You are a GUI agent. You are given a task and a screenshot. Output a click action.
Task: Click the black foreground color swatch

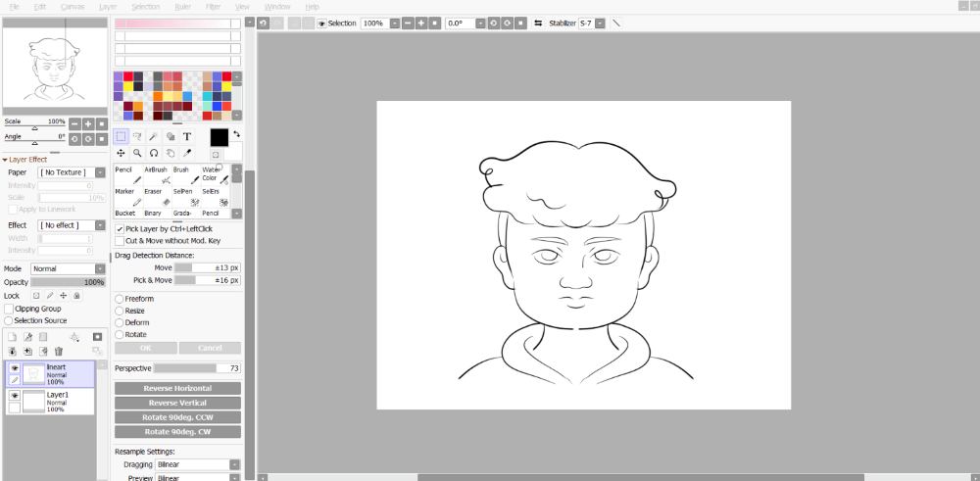(x=219, y=138)
